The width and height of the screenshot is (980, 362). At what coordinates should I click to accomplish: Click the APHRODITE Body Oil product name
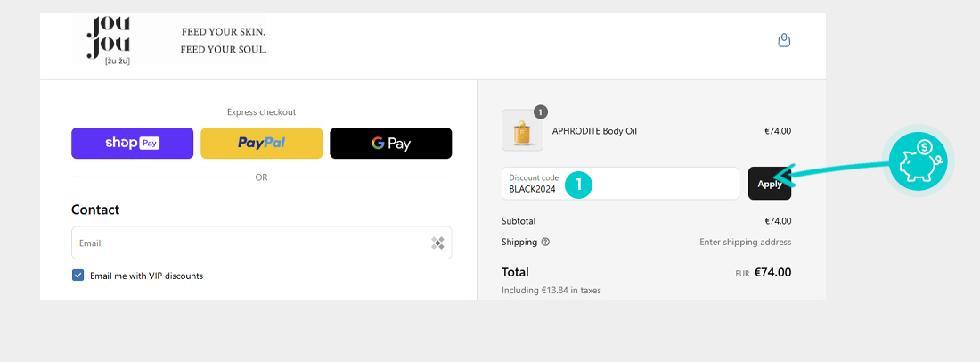pyautogui.click(x=594, y=131)
